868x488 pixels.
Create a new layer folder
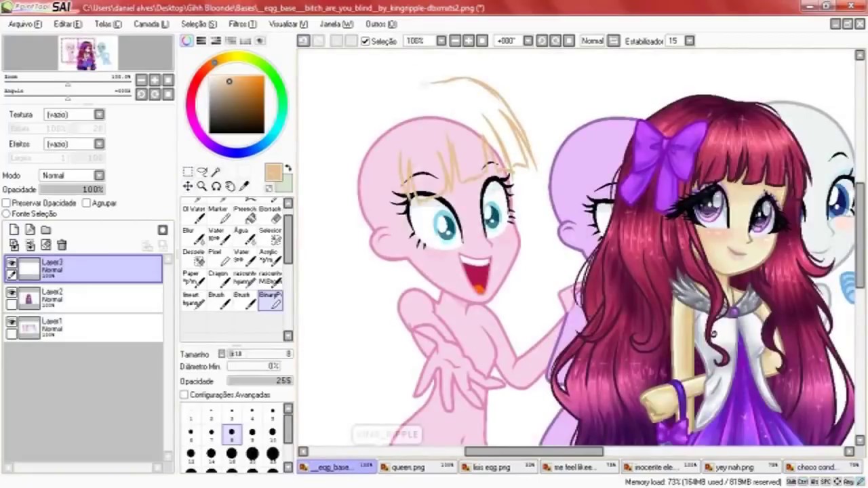[x=45, y=230]
